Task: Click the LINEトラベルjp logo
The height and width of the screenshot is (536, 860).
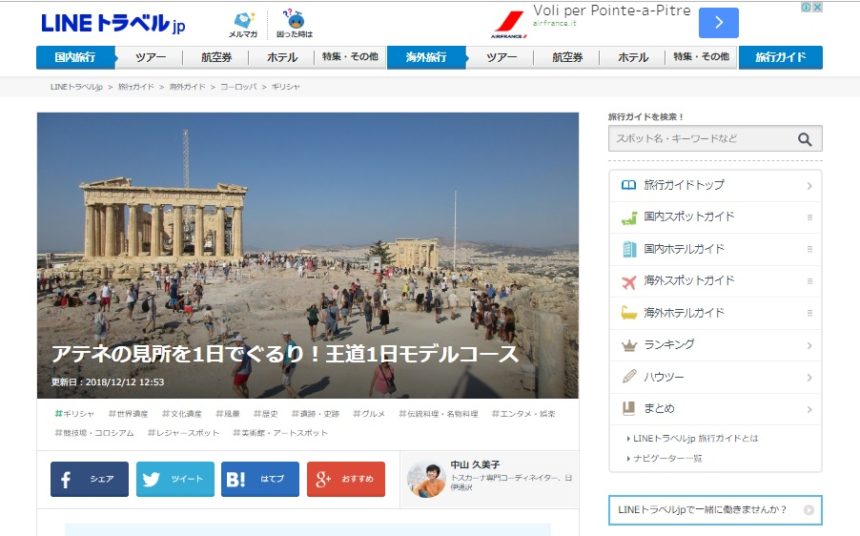Action: [x=113, y=23]
